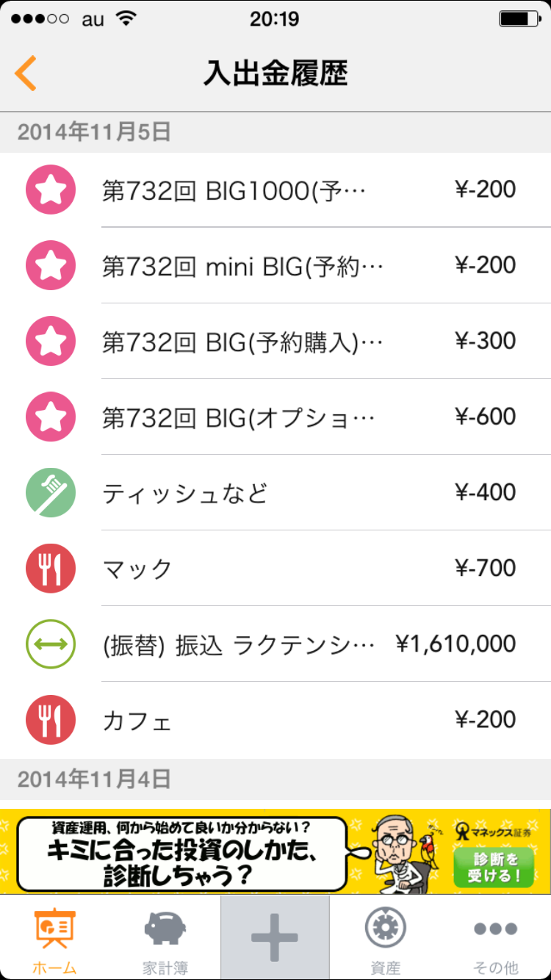Tap fork-and-knife icon next to マック
The image size is (551, 980).
(x=51, y=569)
